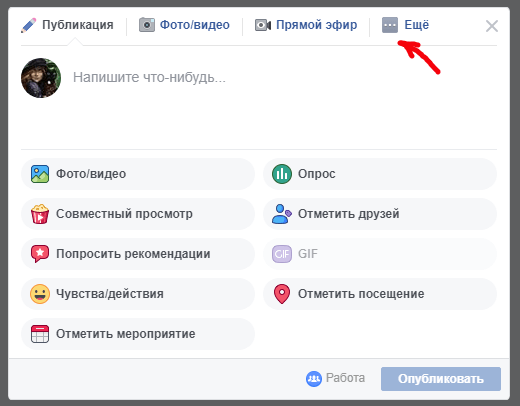Screen dimensions: 520x406
Task: Click the red location pin icon
Action: coord(282,294)
